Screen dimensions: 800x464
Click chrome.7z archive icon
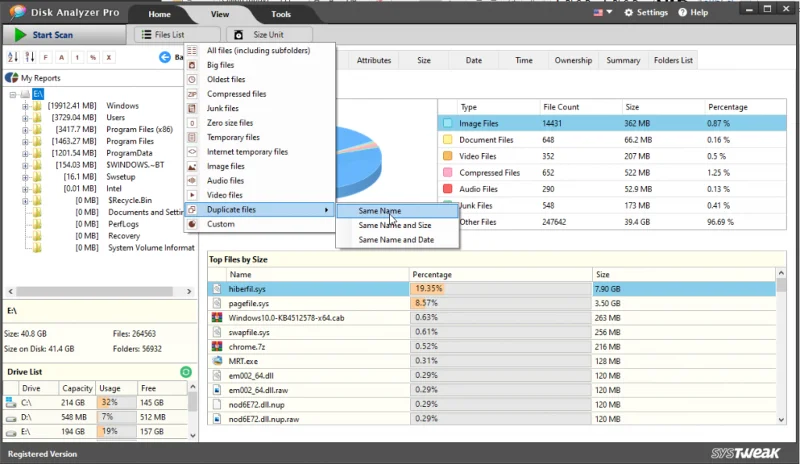(x=217, y=347)
